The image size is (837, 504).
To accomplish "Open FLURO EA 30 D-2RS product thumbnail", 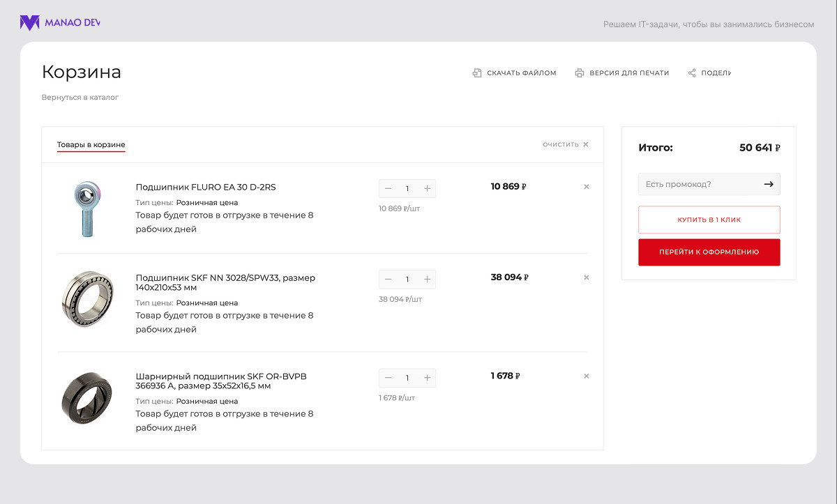I will 87,208.
